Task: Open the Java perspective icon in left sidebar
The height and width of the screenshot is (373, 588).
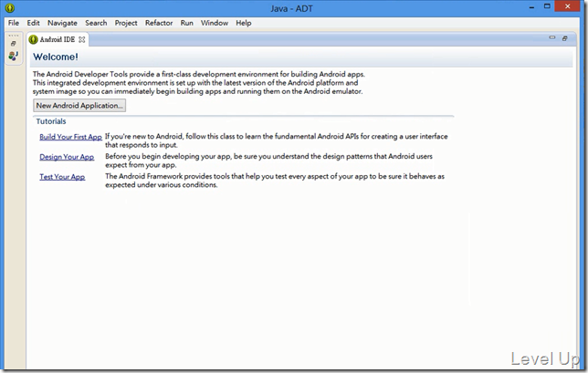Action: coord(13,56)
